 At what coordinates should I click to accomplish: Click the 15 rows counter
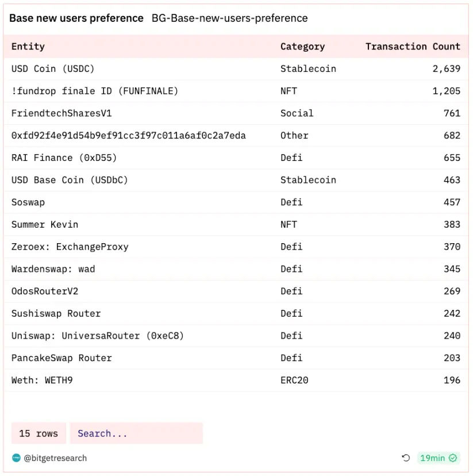[x=39, y=433]
